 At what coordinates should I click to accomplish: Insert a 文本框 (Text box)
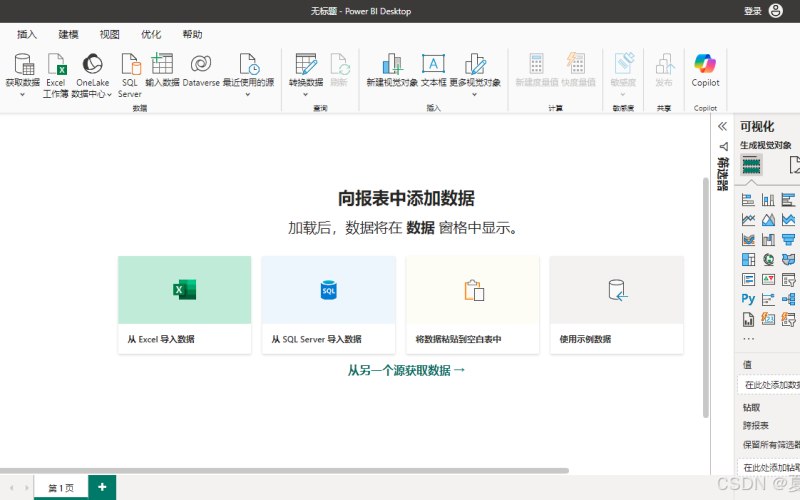tap(434, 69)
